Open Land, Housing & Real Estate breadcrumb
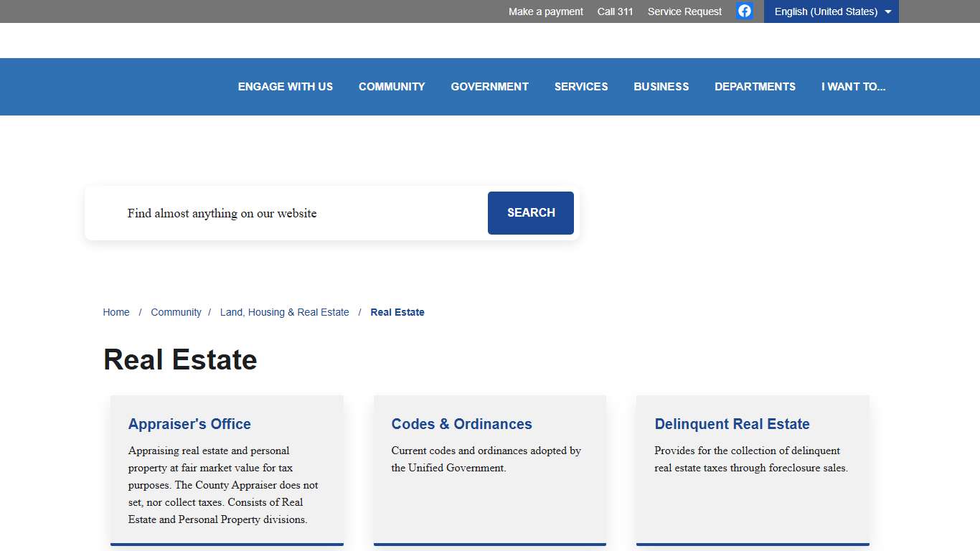This screenshot has height=551, width=980. point(284,312)
